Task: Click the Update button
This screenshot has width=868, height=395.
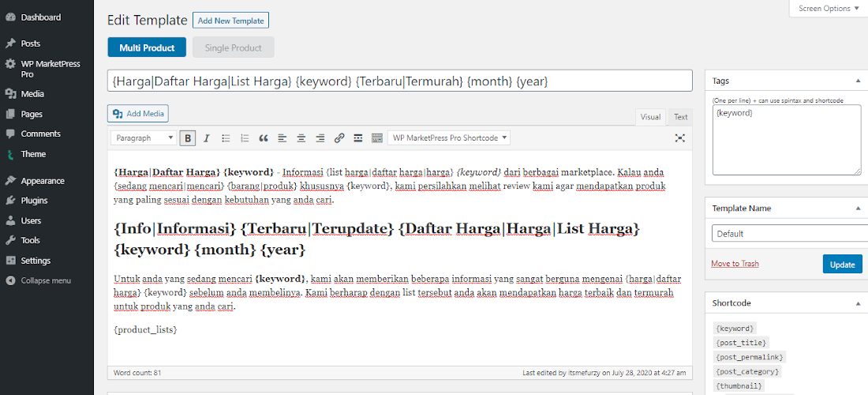Action: coord(842,265)
